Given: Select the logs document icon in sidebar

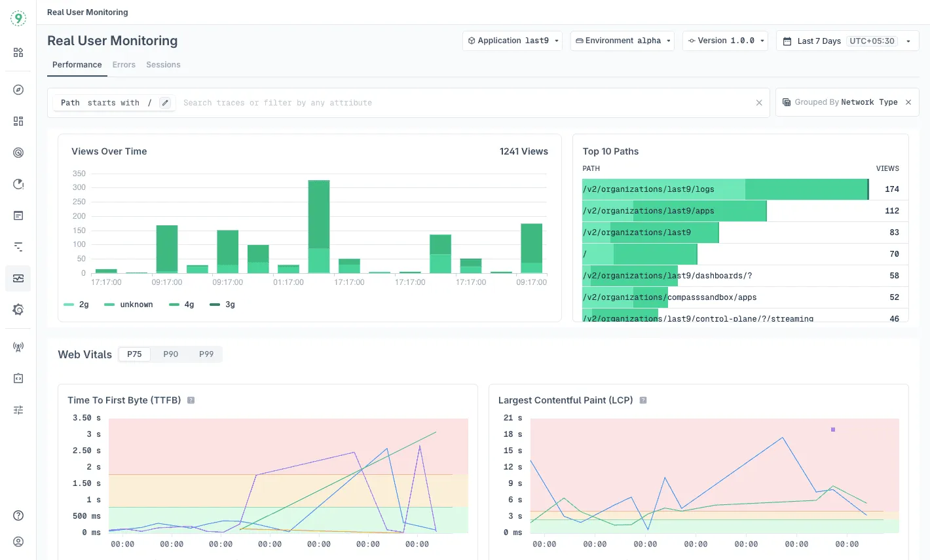Looking at the screenshot, I should tap(18, 215).
